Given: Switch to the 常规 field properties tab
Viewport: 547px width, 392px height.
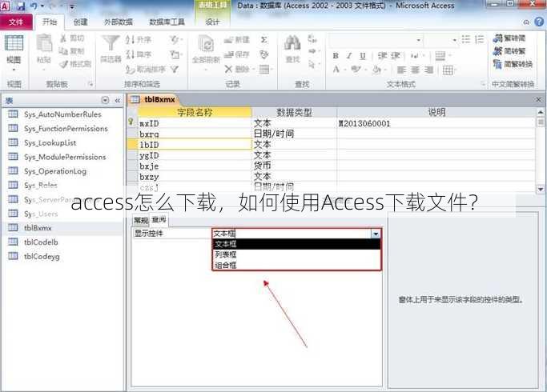Looking at the screenshot, I should click(141, 220).
